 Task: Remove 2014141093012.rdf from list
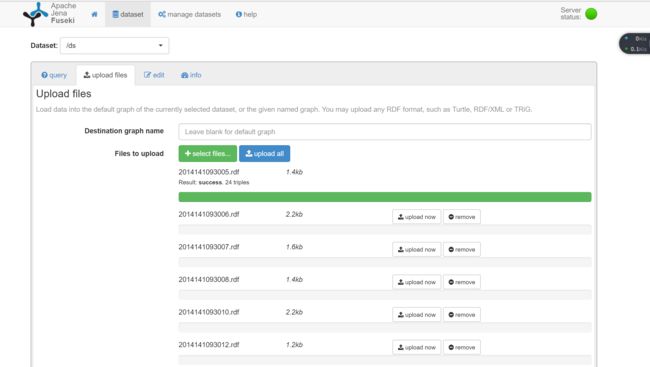coord(462,348)
